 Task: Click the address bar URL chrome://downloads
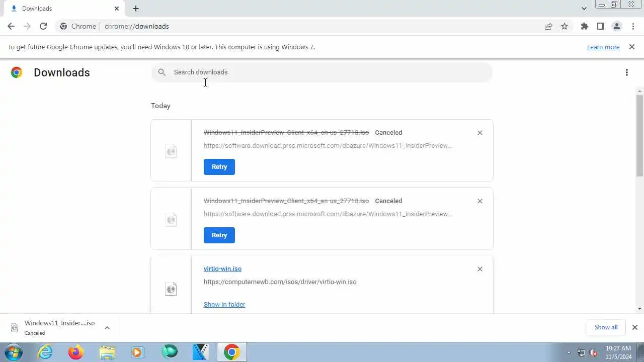(x=137, y=26)
